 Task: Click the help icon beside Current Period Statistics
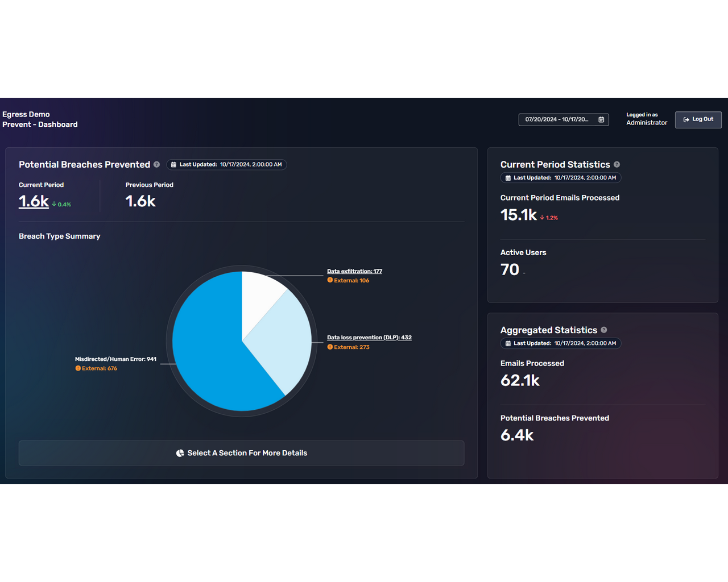point(617,164)
